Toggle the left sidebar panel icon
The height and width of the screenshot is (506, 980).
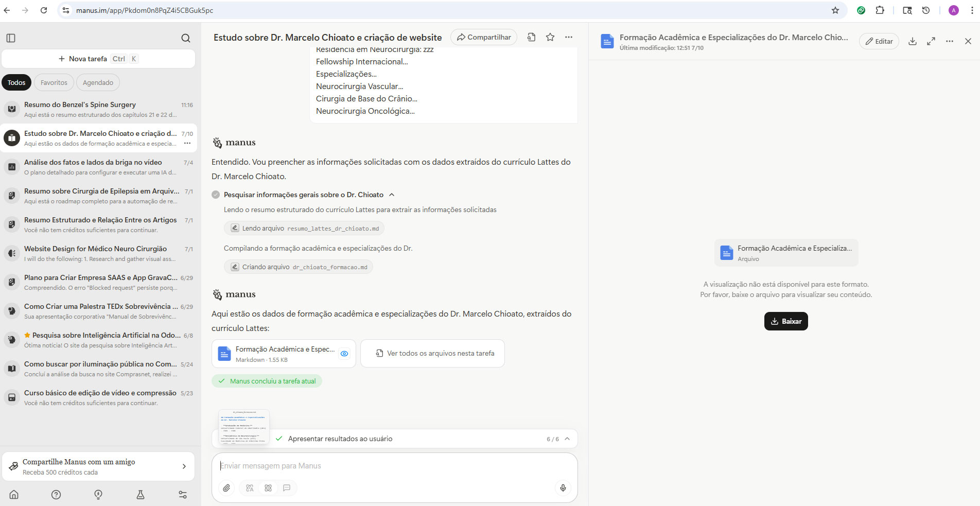click(11, 38)
